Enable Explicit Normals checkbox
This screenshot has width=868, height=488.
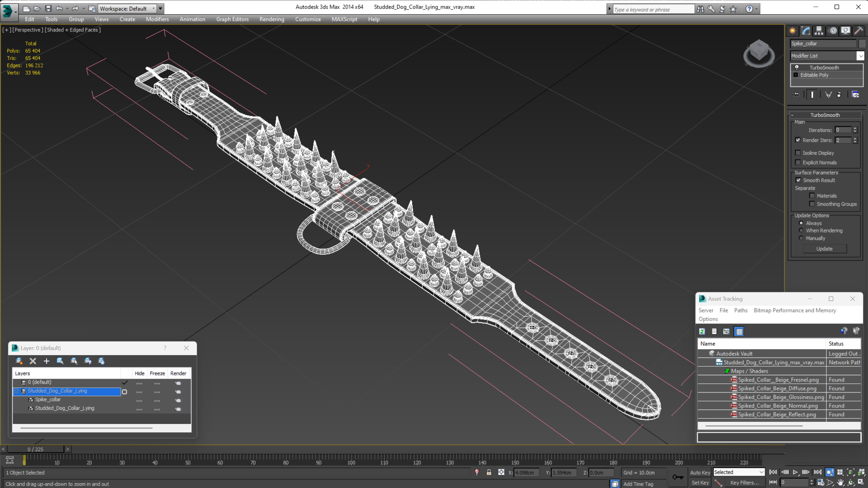tap(798, 162)
